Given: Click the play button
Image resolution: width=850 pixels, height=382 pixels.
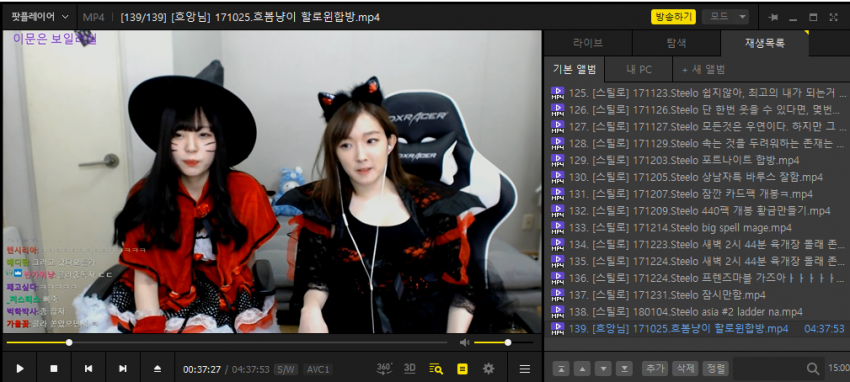Looking at the screenshot, I should click(x=20, y=368).
